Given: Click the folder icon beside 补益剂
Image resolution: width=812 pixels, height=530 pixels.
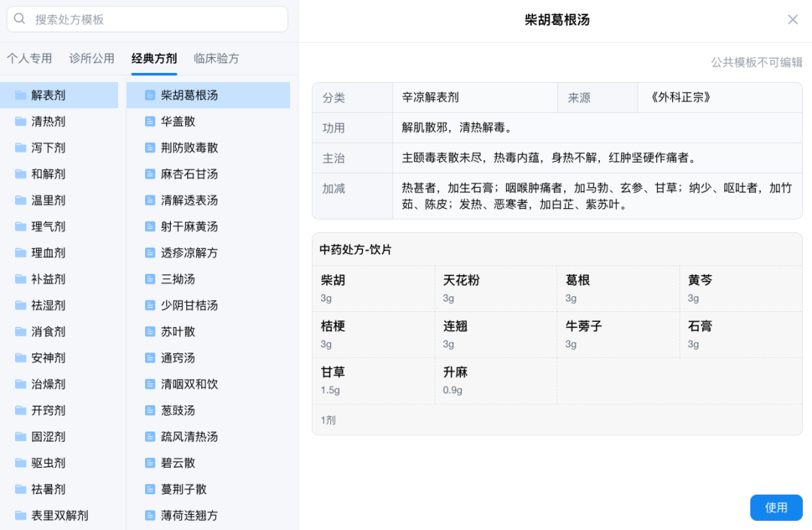Looking at the screenshot, I should (x=21, y=280).
